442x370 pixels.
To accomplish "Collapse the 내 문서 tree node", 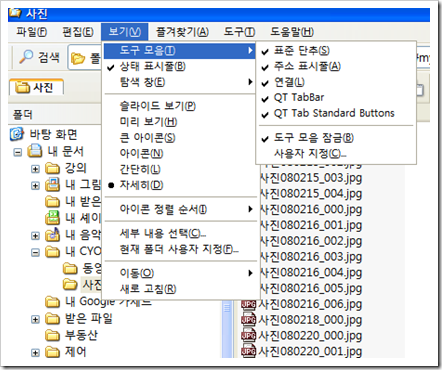I will [x=18, y=152].
